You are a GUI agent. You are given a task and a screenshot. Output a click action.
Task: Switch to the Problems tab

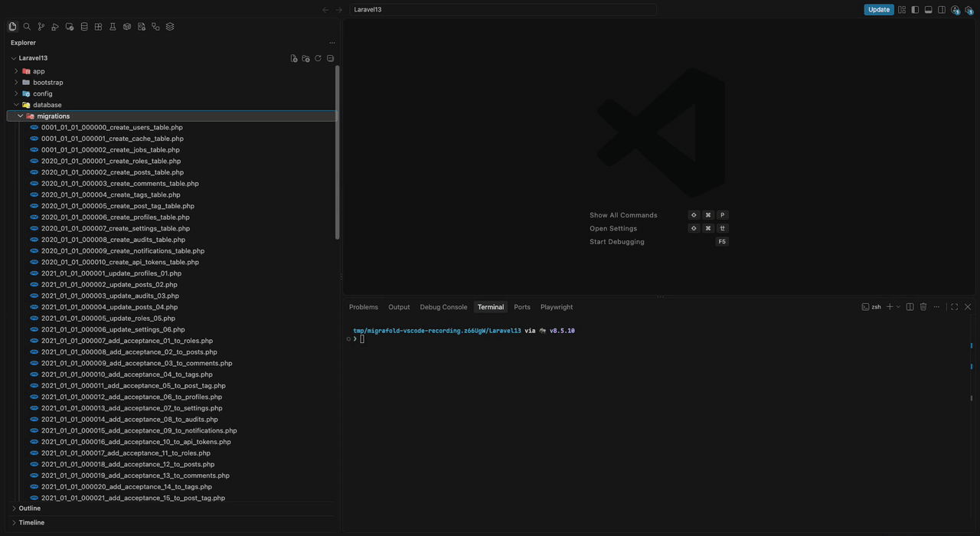[364, 307]
